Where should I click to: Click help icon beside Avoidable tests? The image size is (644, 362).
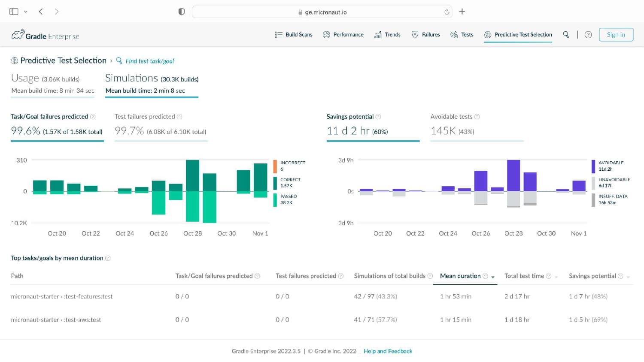pyautogui.click(x=477, y=117)
